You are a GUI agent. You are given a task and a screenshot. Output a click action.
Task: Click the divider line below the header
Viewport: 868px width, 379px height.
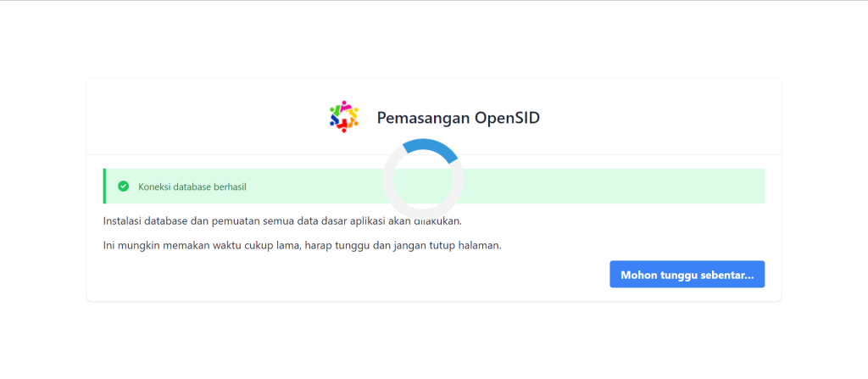[x=434, y=154]
